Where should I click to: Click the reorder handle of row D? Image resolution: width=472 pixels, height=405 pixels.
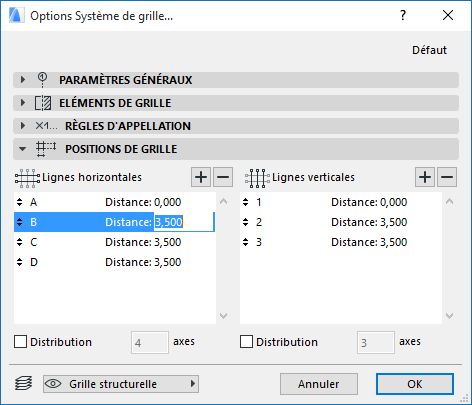coord(20,262)
